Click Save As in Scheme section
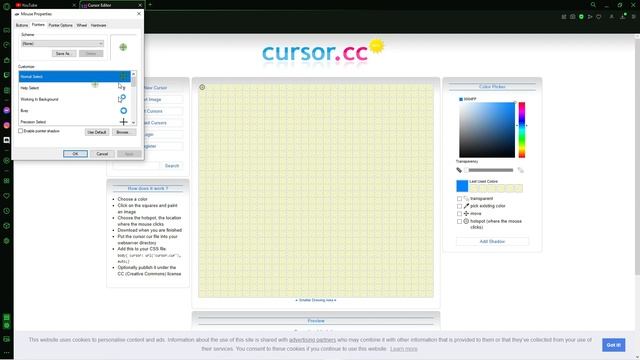The width and height of the screenshot is (640, 360). [64, 53]
